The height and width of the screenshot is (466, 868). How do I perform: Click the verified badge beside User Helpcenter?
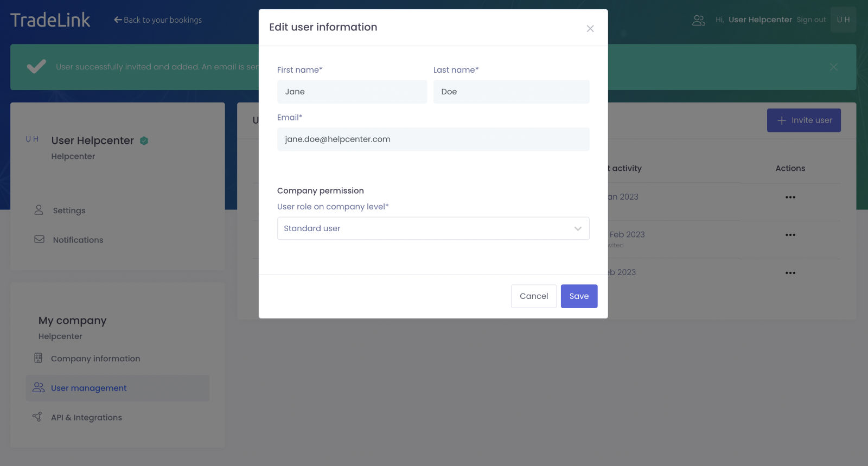click(x=144, y=141)
